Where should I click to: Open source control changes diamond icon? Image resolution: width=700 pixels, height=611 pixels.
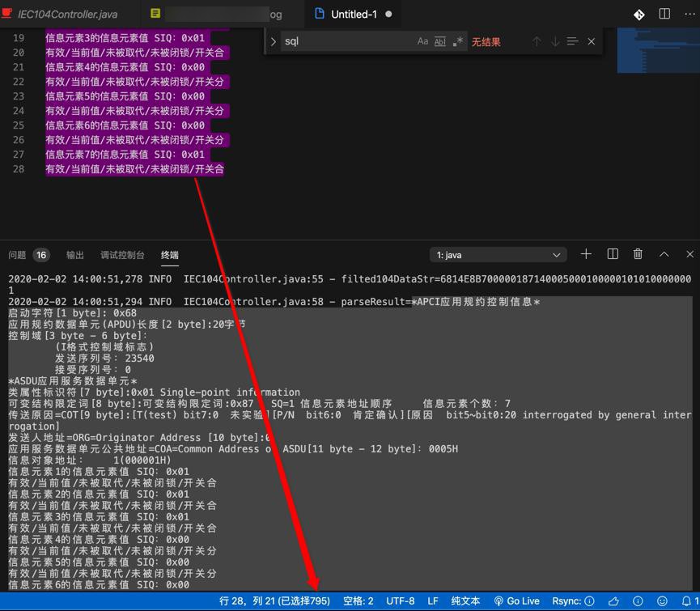tap(638, 15)
